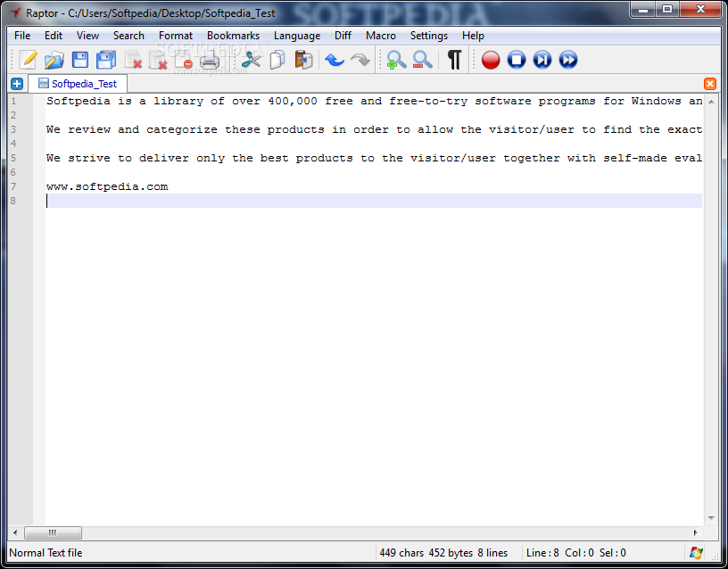This screenshot has height=569, width=728.
Task: Click line number 7 in the margin
Action: coord(13,186)
